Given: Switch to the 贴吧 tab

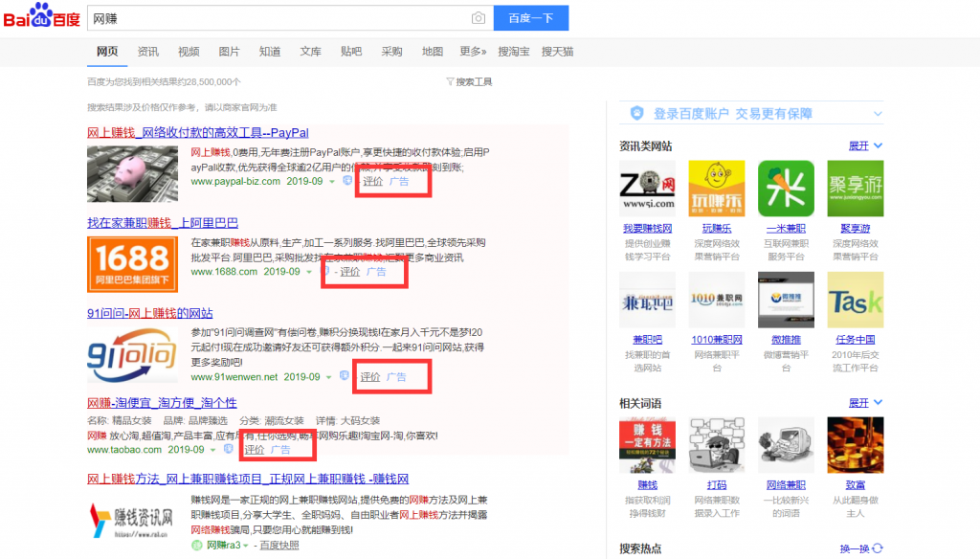Looking at the screenshot, I should click(x=351, y=52).
